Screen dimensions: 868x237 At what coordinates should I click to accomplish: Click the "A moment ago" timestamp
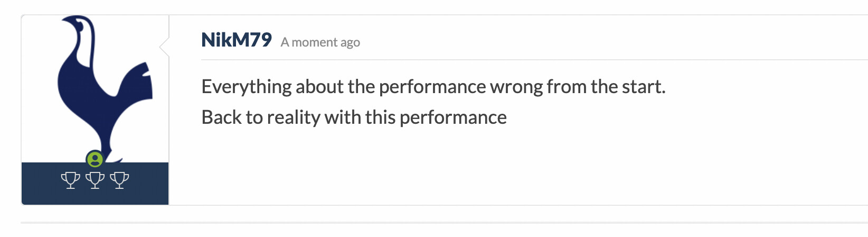coord(320,42)
